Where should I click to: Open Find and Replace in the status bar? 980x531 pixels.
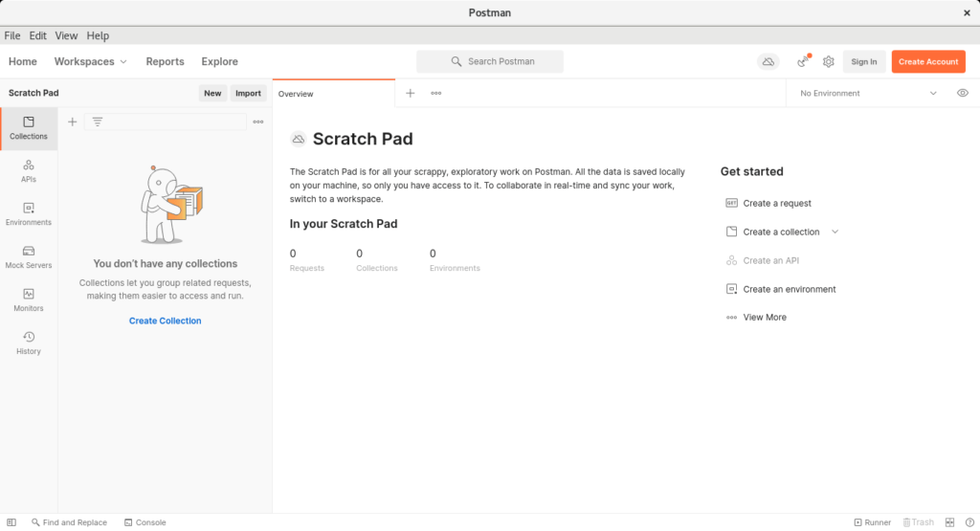[x=69, y=522]
